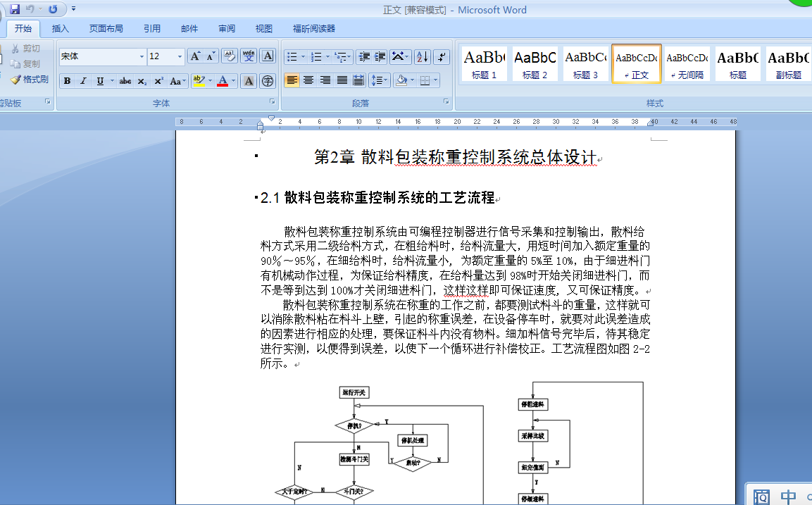
Task: Open bullet list style dropdown
Action: click(x=303, y=56)
